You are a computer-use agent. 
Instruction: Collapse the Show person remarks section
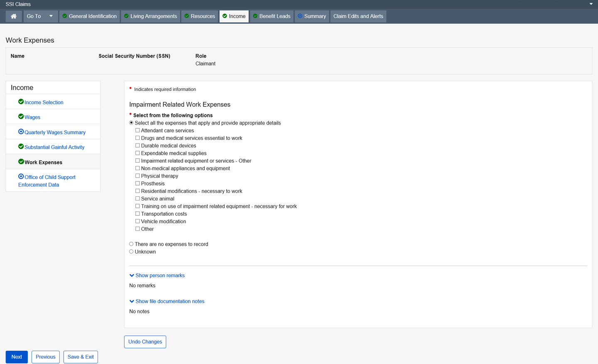tap(157, 276)
